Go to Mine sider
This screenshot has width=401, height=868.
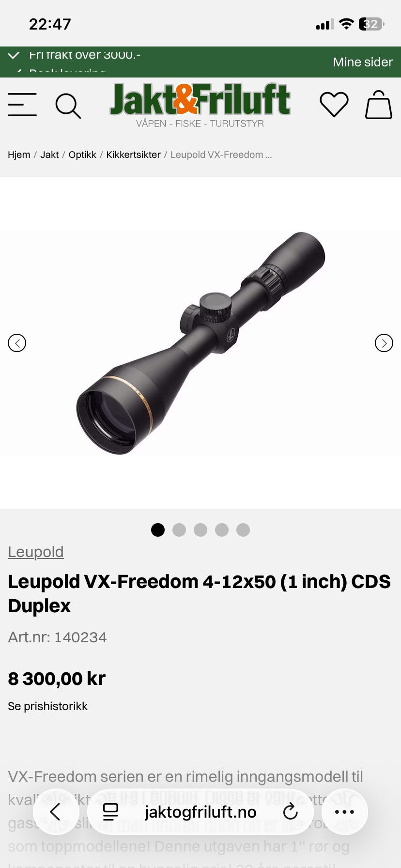tap(363, 62)
